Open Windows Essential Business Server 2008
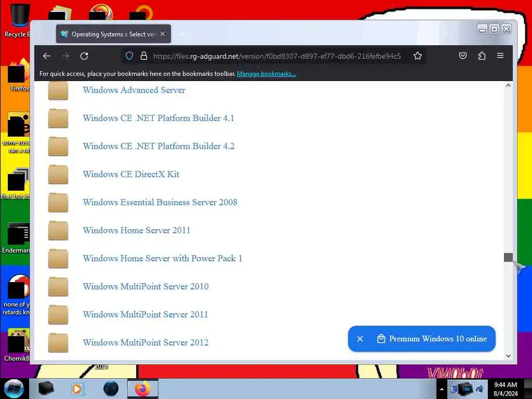This screenshot has width=532, height=399. click(160, 202)
